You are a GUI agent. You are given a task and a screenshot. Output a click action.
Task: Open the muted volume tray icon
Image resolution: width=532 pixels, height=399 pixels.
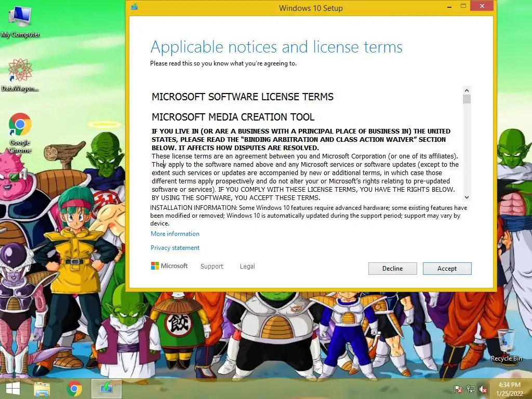coord(483,389)
